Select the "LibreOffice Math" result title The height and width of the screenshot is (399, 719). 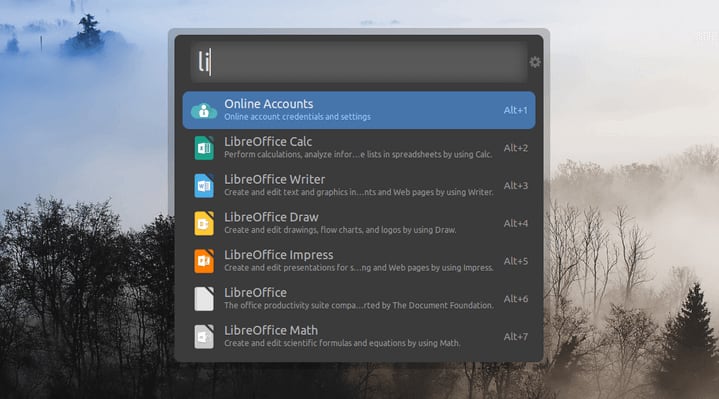(271, 330)
